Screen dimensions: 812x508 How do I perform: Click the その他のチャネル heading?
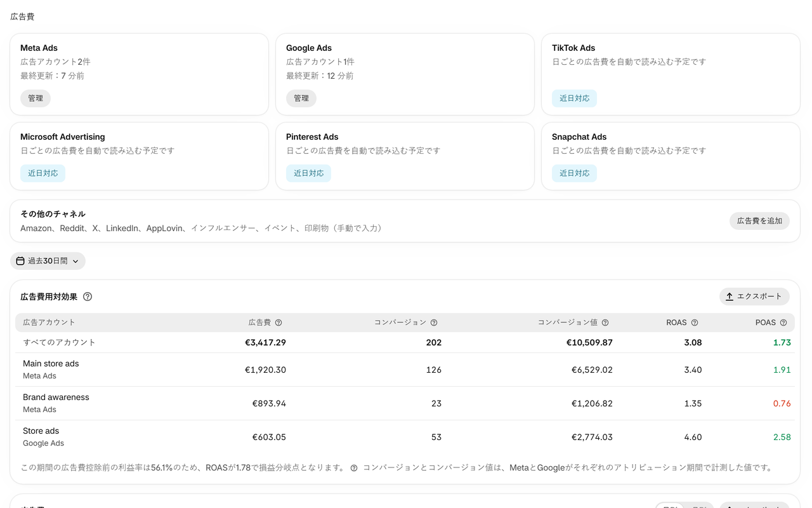click(53, 214)
